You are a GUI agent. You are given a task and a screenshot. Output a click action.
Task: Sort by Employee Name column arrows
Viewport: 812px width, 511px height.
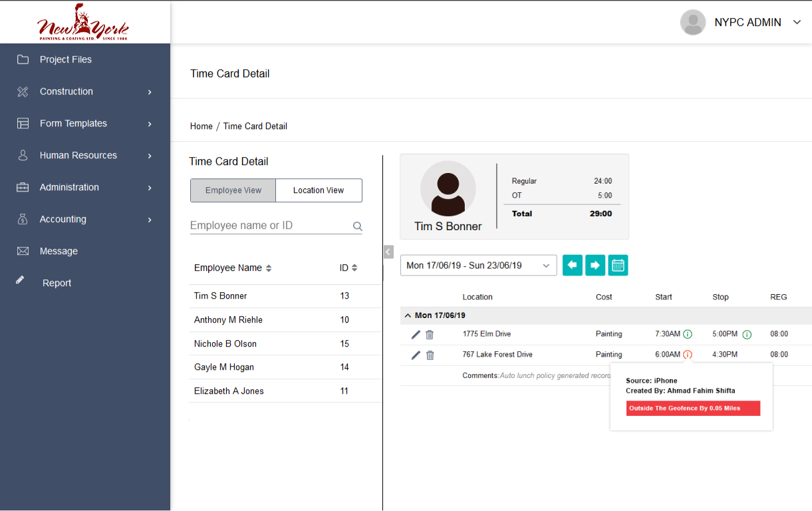tap(269, 268)
